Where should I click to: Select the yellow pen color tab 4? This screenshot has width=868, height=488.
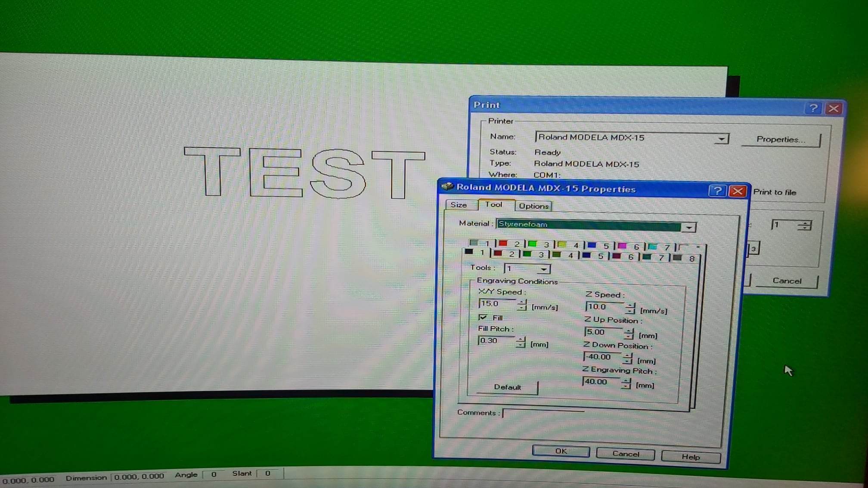point(568,245)
